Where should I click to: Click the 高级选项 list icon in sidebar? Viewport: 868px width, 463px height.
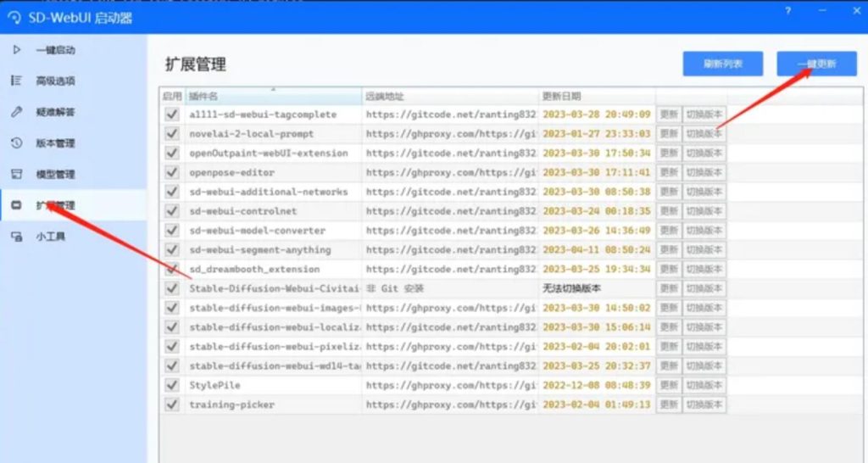coord(16,81)
